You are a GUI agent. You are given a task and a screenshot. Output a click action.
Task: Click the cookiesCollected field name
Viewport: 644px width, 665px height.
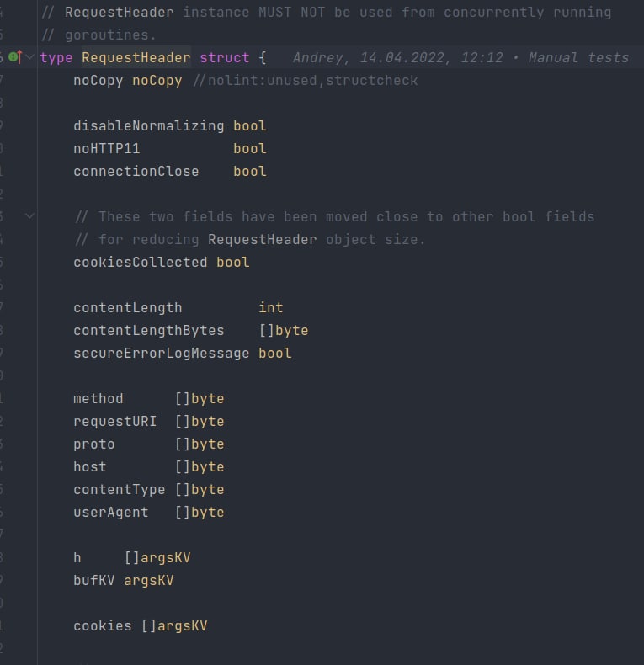pos(140,262)
